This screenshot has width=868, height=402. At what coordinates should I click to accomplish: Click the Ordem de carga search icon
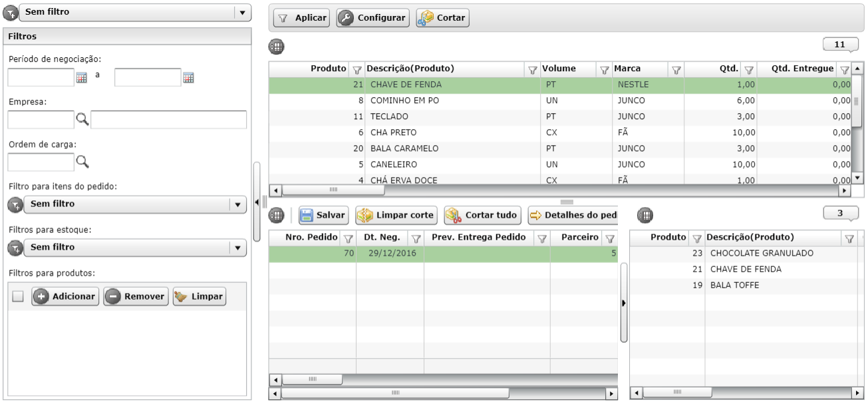[x=82, y=162]
